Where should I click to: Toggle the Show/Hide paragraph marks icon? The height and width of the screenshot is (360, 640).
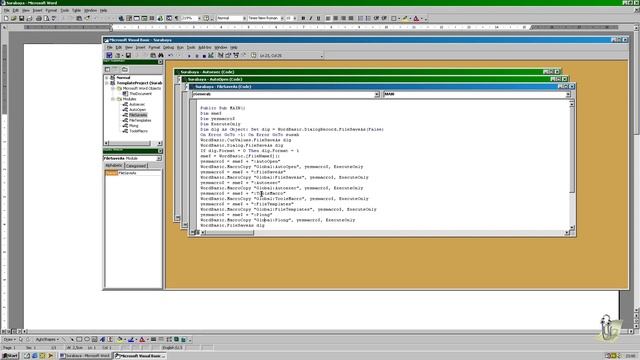click(x=176, y=18)
